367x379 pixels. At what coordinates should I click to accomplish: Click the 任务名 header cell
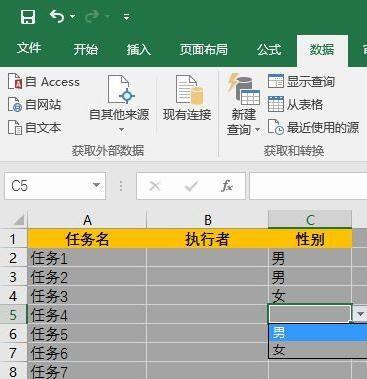tap(87, 239)
